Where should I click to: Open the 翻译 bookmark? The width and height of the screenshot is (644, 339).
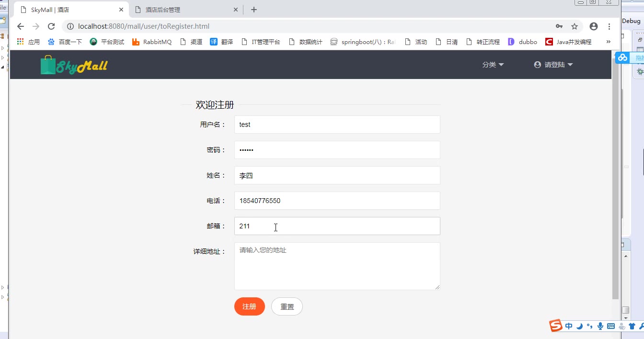pyautogui.click(x=221, y=42)
